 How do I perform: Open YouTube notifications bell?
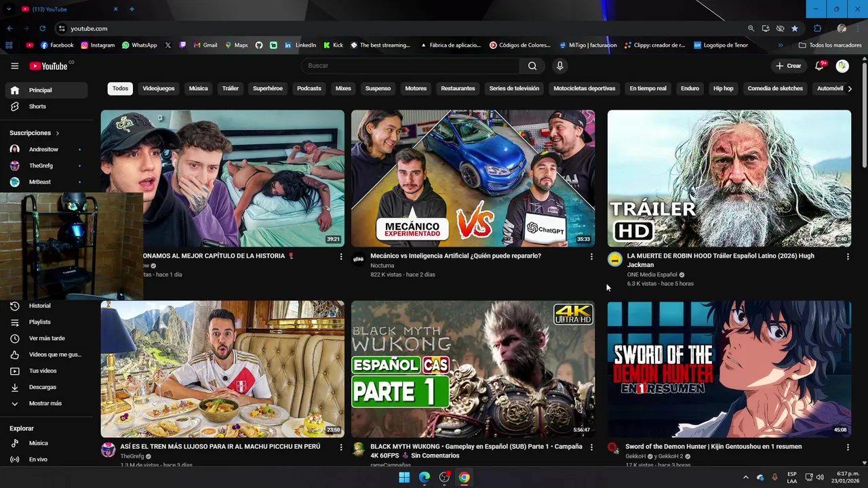coord(819,66)
